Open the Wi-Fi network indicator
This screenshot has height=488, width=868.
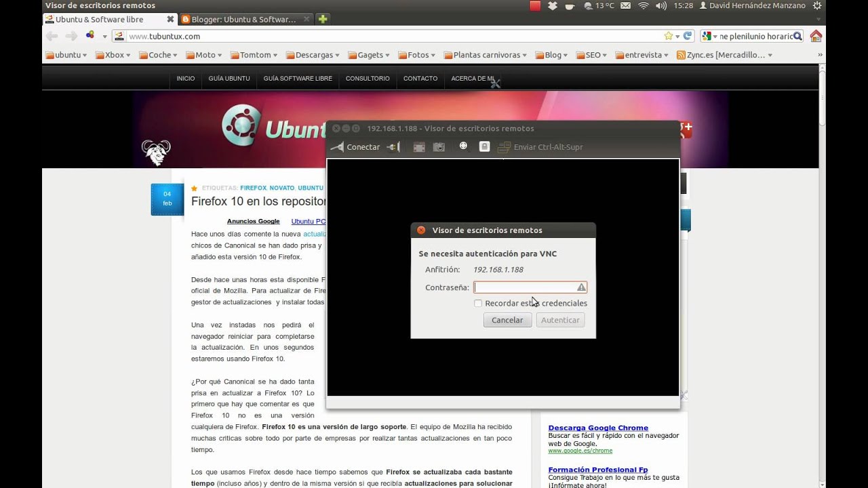pyautogui.click(x=644, y=5)
